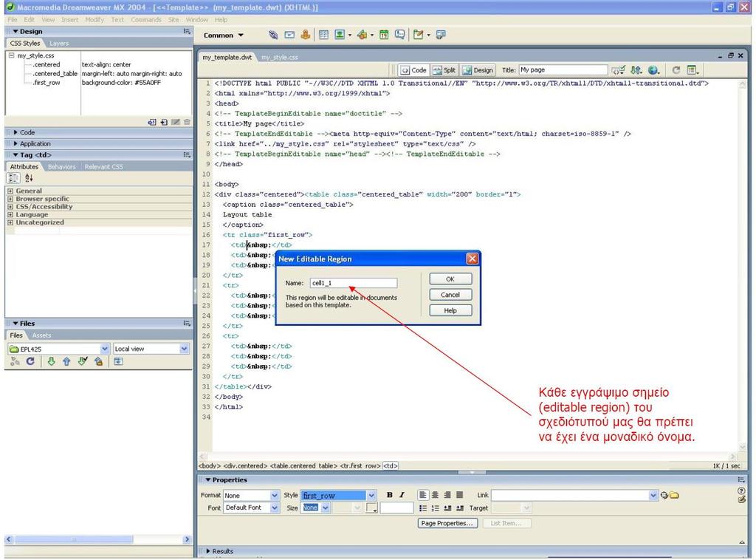Click the Put Files blue arrow
The height and width of the screenshot is (560, 756).
[x=66, y=361]
